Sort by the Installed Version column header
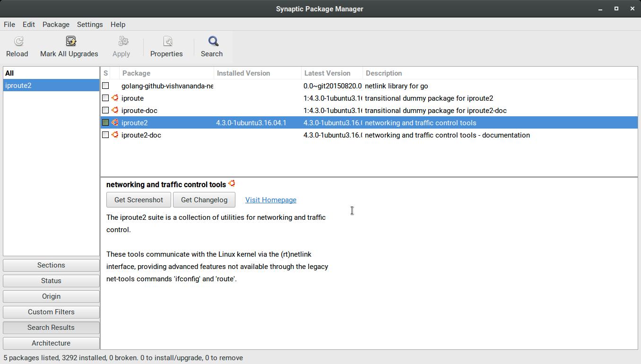Image resolution: width=641 pixels, height=364 pixels. pyautogui.click(x=257, y=73)
